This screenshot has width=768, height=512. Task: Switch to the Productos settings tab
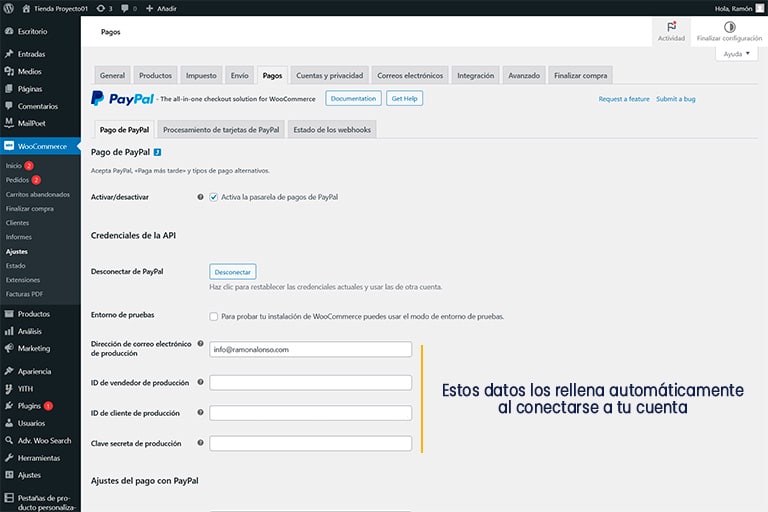tap(155, 75)
